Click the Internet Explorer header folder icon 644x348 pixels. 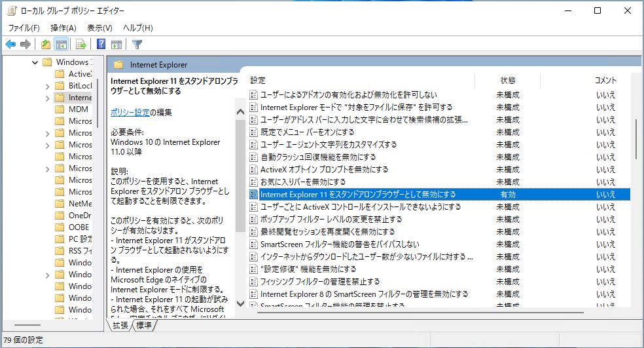click(118, 65)
